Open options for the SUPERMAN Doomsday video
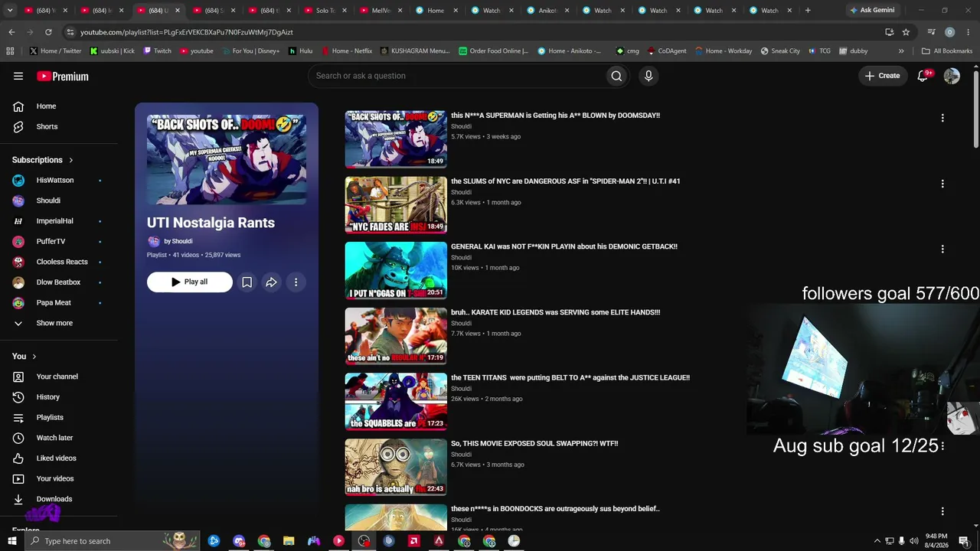 [942, 118]
